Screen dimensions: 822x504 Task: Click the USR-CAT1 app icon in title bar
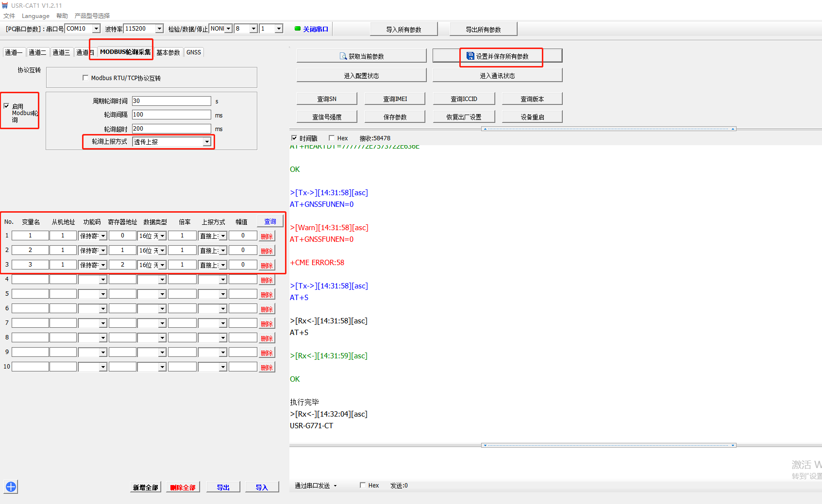point(5,5)
